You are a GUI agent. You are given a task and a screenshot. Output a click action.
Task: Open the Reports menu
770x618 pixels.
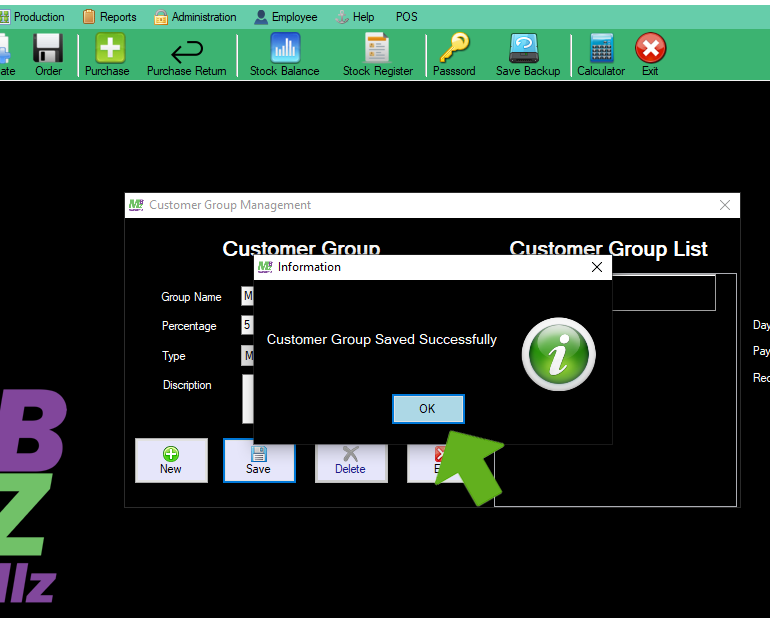click(x=110, y=17)
